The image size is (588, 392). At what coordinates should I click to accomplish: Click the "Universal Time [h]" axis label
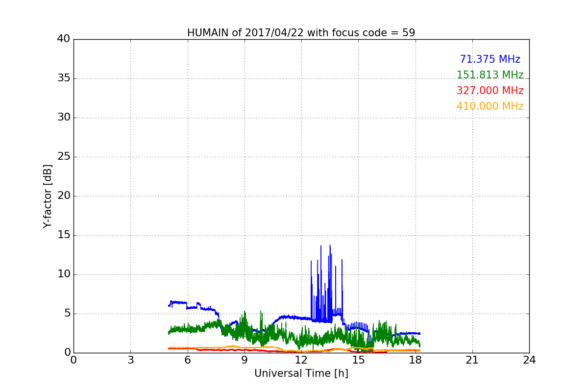(x=301, y=373)
